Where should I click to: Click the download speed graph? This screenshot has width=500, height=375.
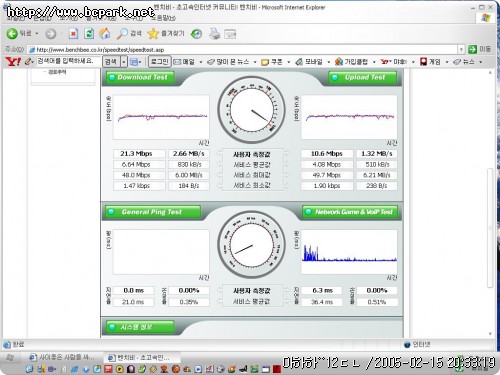point(161,117)
